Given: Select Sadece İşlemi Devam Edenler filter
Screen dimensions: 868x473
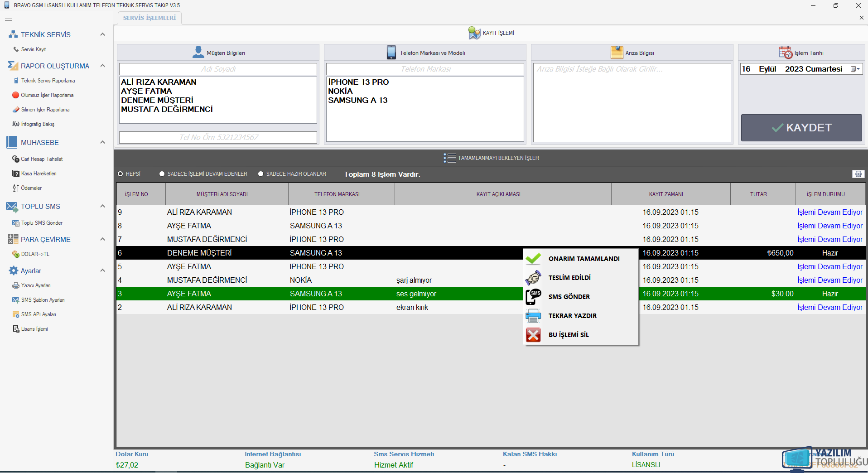Looking at the screenshot, I should [162, 174].
